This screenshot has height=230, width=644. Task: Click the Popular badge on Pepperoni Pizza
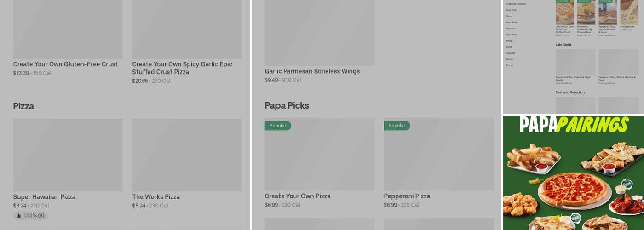click(x=397, y=126)
